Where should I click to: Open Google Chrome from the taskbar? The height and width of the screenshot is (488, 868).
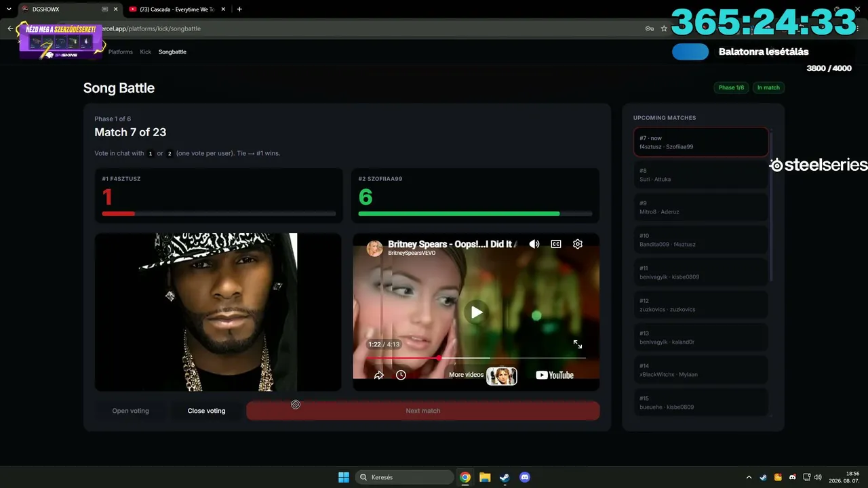coord(465,477)
